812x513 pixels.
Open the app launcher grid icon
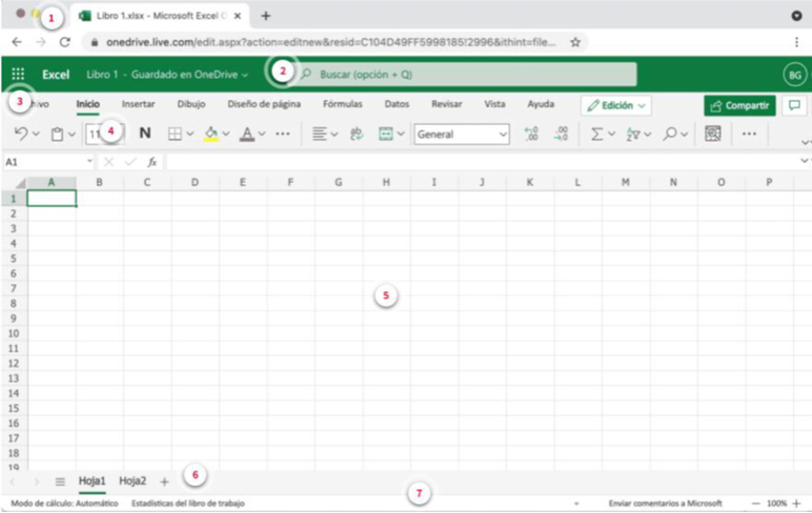click(x=18, y=75)
